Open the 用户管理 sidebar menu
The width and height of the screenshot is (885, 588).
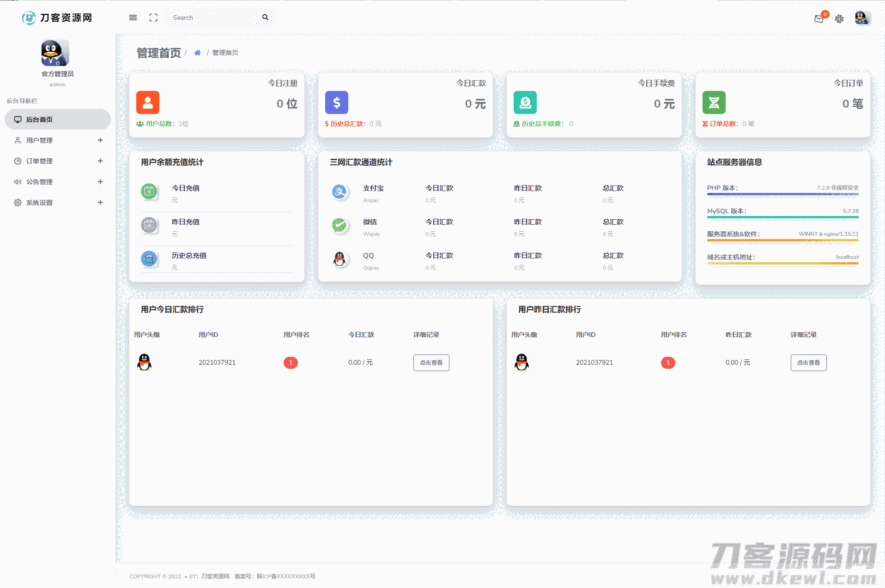tap(58, 140)
